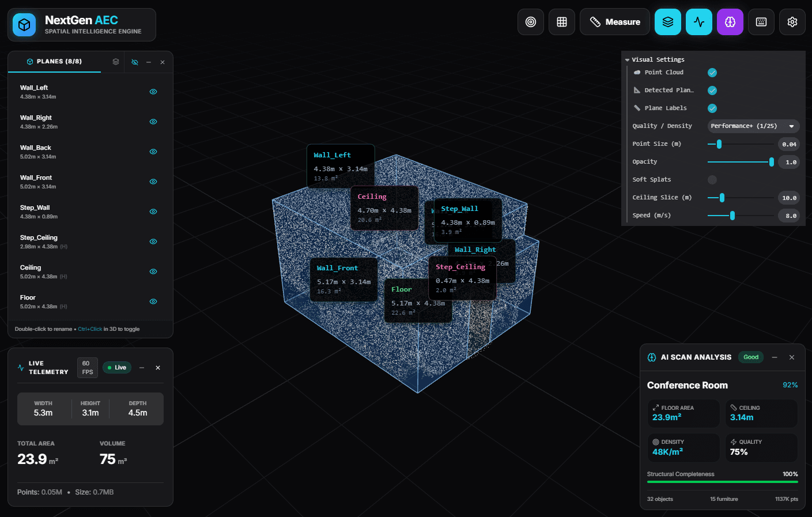Image resolution: width=812 pixels, height=517 pixels.
Task: Open the AI brain analysis button
Action: pos(730,22)
